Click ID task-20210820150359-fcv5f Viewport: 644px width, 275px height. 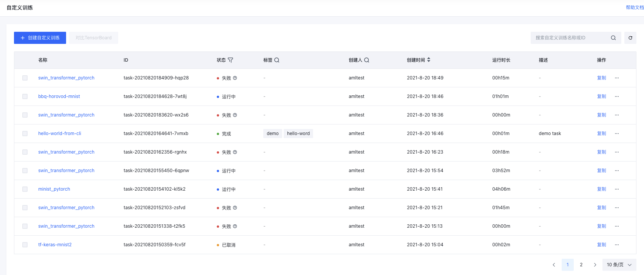click(x=154, y=245)
